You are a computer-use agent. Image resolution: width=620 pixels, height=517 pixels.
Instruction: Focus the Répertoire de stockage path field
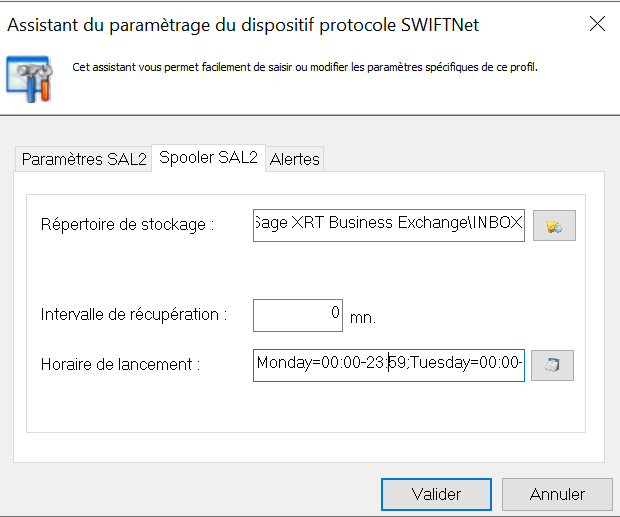click(x=388, y=224)
